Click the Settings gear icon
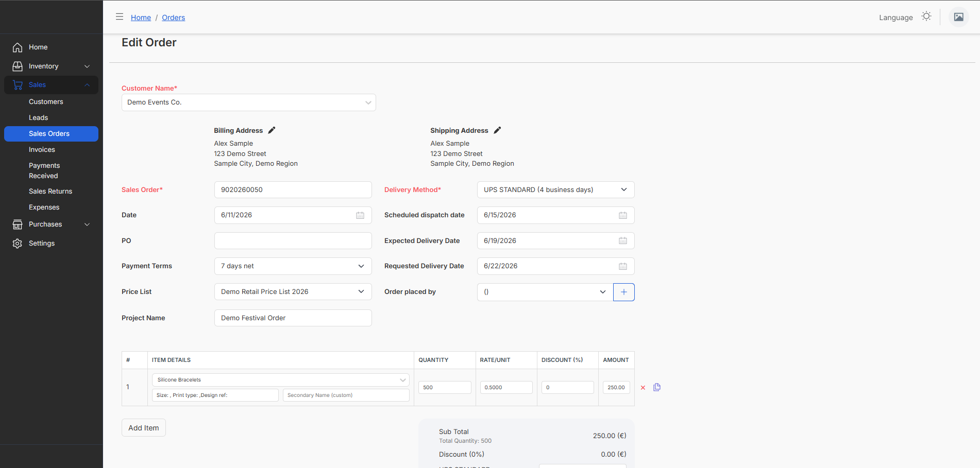This screenshot has width=980, height=468. pyautogui.click(x=18, y=244)
